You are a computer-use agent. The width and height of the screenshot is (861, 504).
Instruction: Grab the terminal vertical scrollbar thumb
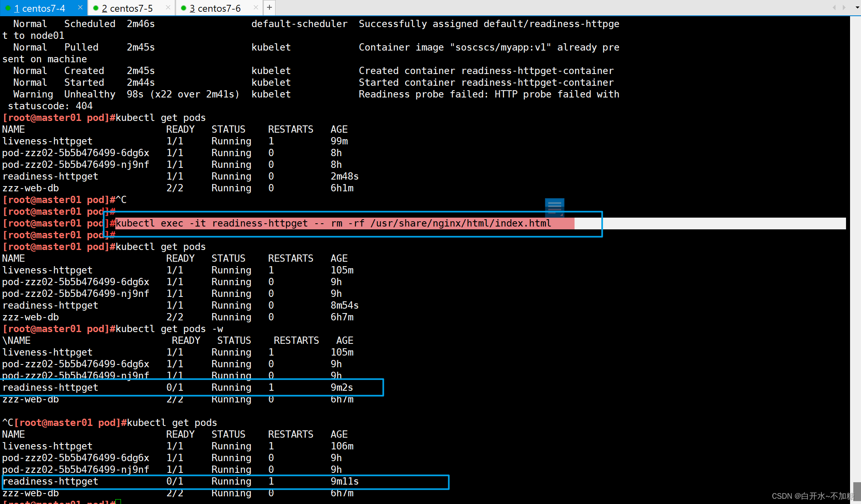(857, 491)
